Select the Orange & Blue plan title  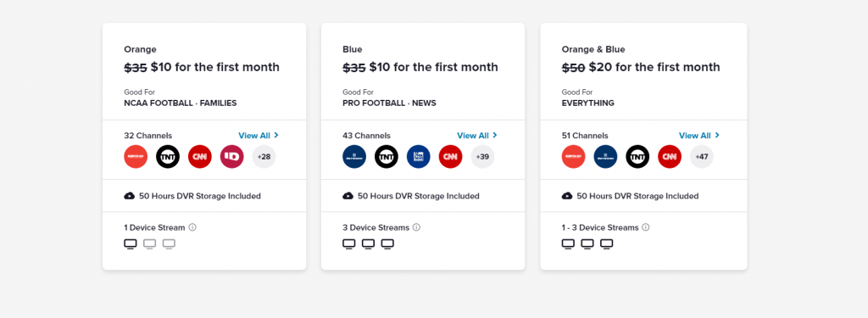tap(593, 49)
